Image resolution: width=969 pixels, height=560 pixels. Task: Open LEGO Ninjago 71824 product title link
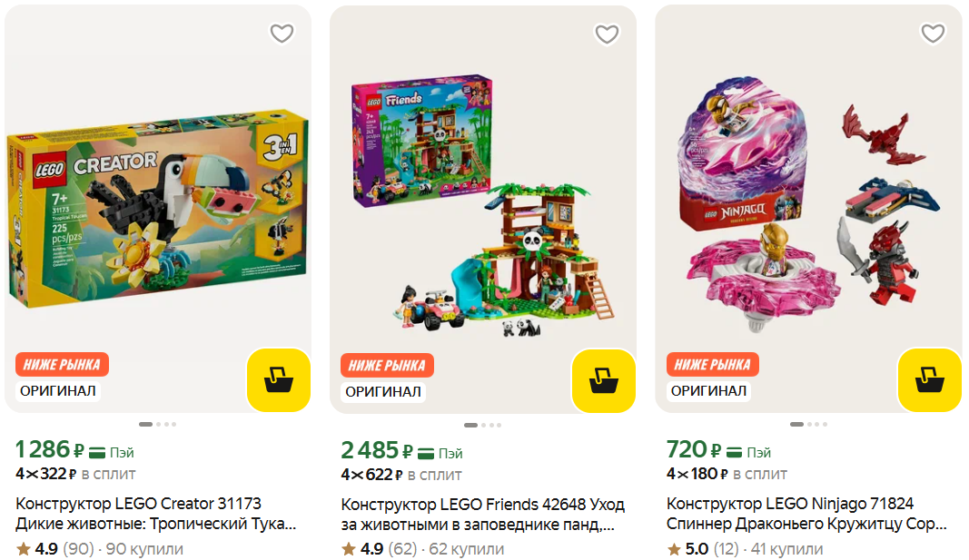click(806, 514)
